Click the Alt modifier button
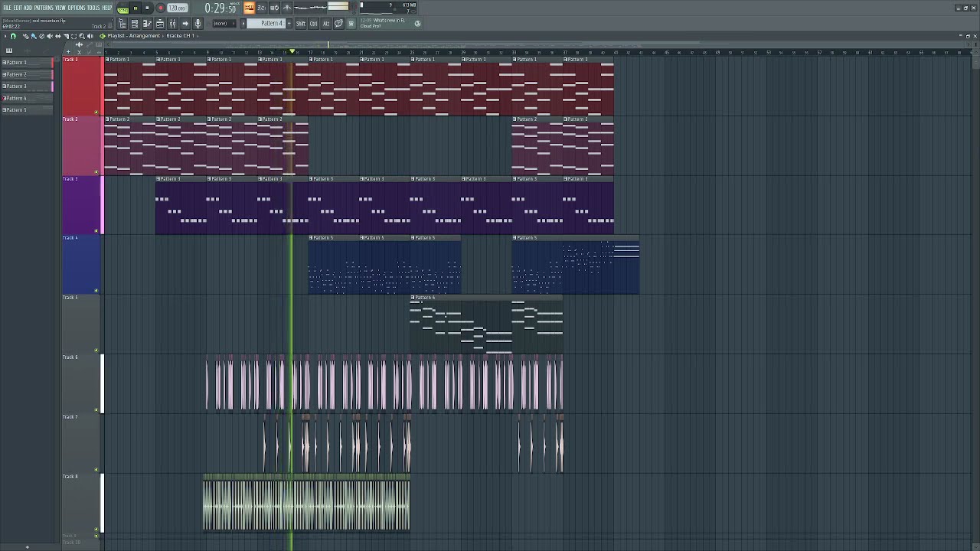This screenshot has height=551, width=980. (325, 24)
